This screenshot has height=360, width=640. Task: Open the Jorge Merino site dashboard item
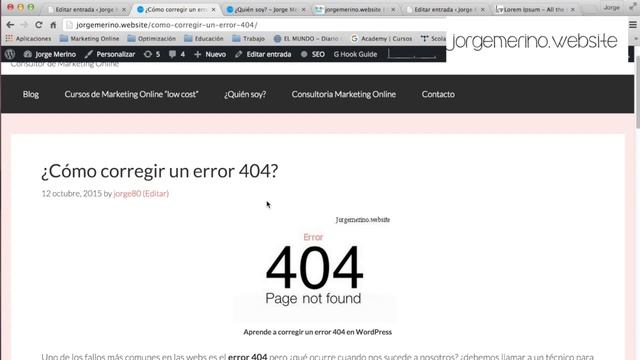point(50,54)
